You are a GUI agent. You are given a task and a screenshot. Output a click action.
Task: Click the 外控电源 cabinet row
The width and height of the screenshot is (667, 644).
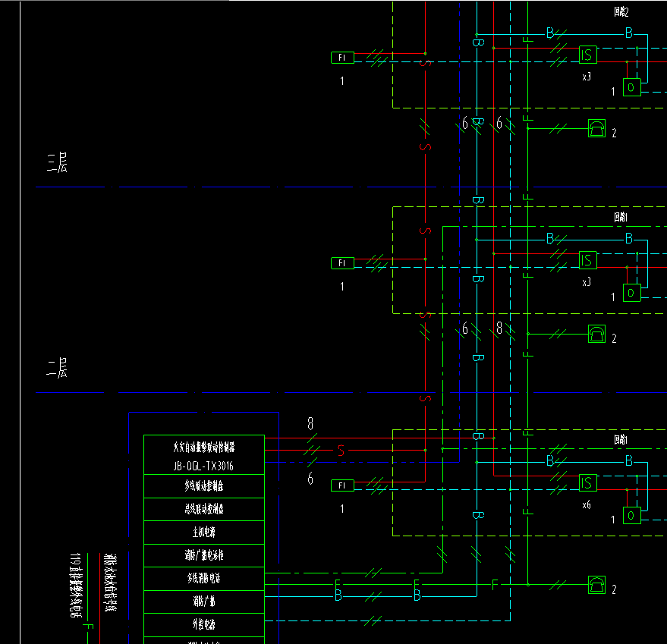pyautogui.click(x=204, y=625)
